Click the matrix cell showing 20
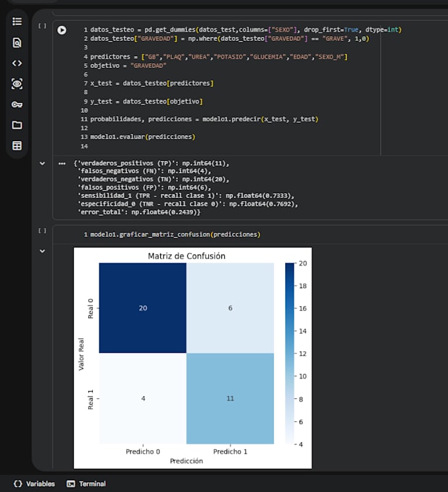 (143, 308)
